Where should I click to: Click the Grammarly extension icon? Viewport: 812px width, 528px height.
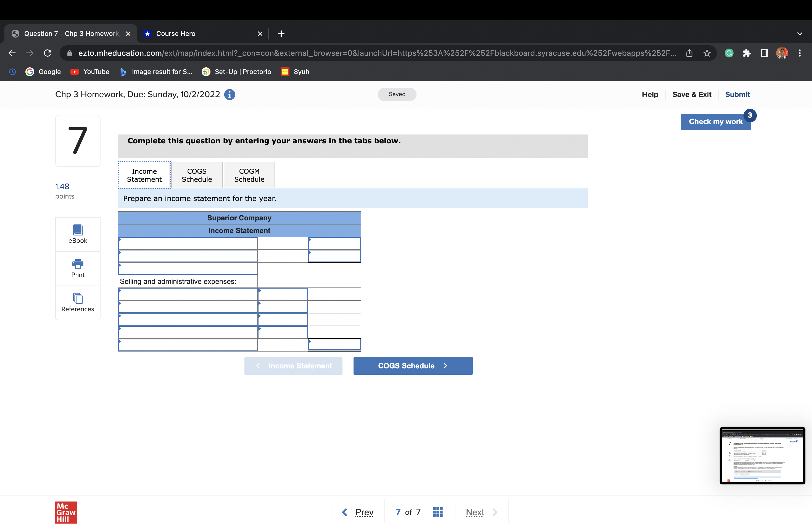click(x=729, y=53)
